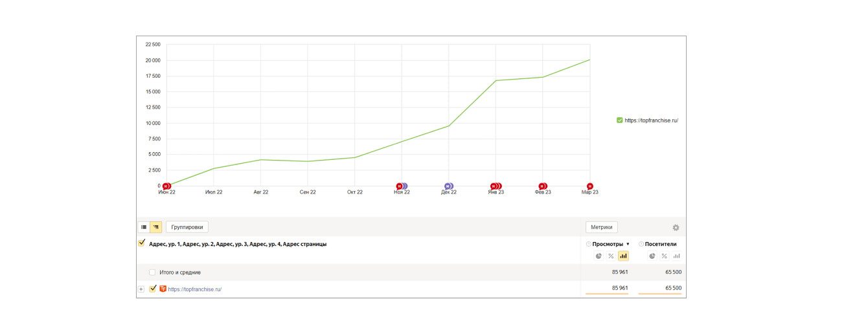Show bar chart for Посетители column
Viewport: 868px width, 334px height.
pyautogui.click(x=676, y=256)
